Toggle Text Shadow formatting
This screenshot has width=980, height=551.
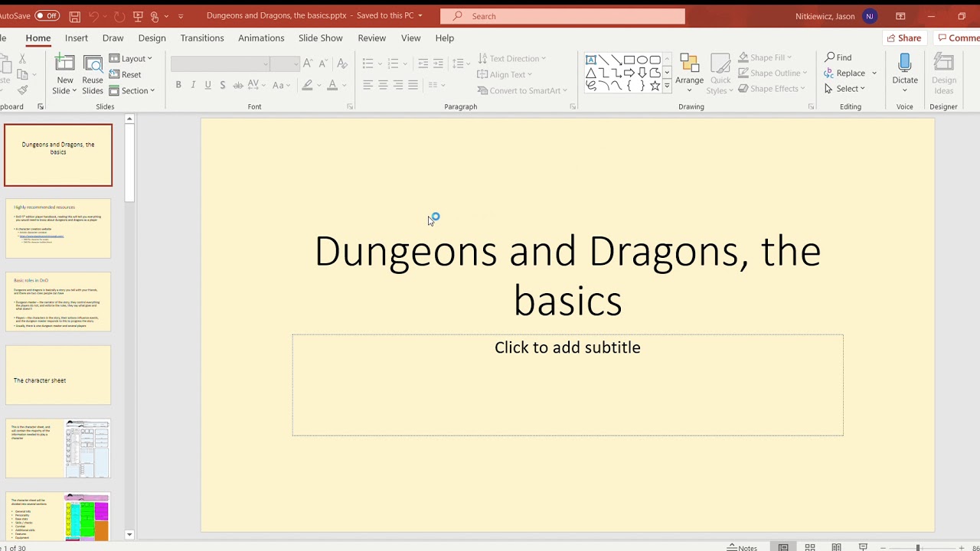pyautogui.click(x=223, y=85)
